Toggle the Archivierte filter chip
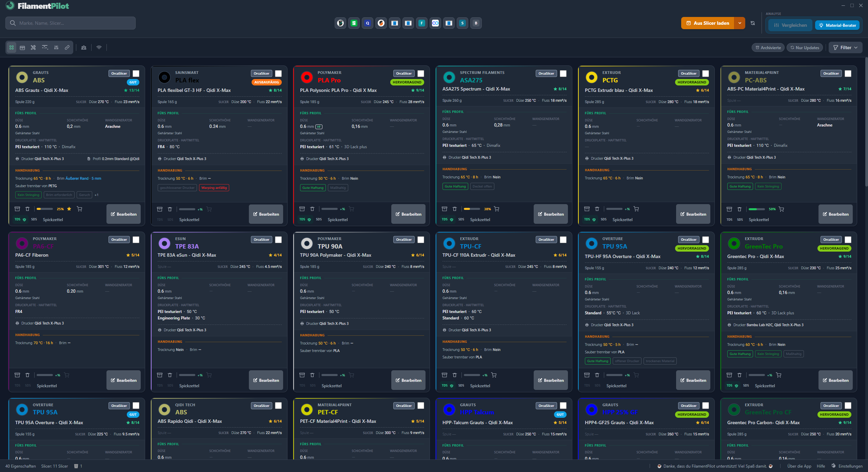This screenshot has width=868, height=472. click(768, 48)
